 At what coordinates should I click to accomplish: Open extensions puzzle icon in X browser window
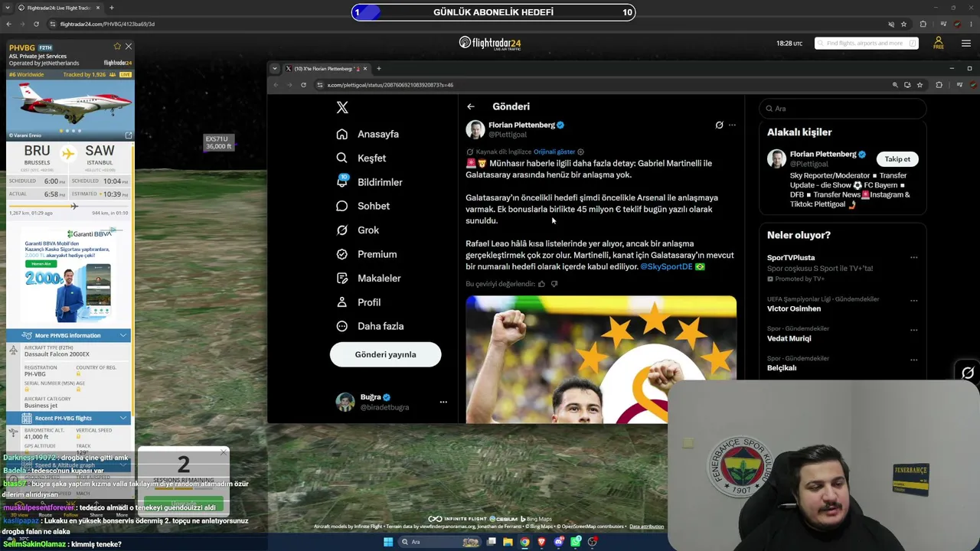939,85
